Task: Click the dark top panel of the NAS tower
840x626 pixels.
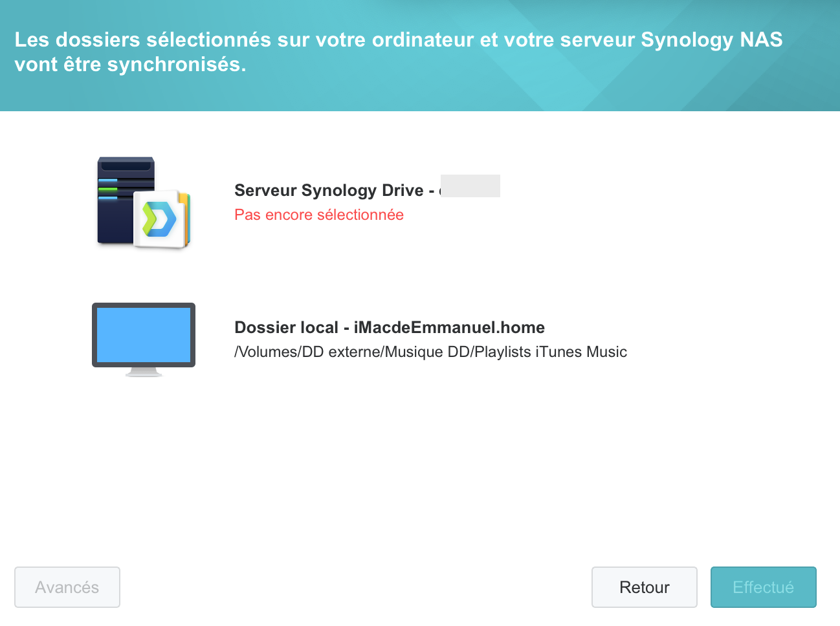Action: [x=126, y=164]
